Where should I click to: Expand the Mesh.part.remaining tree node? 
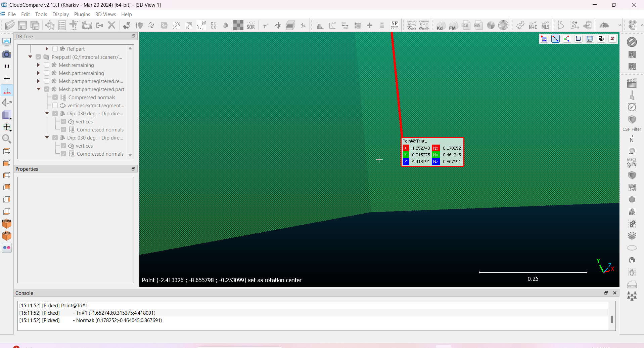pyautogui.click(x=39, y=73)
